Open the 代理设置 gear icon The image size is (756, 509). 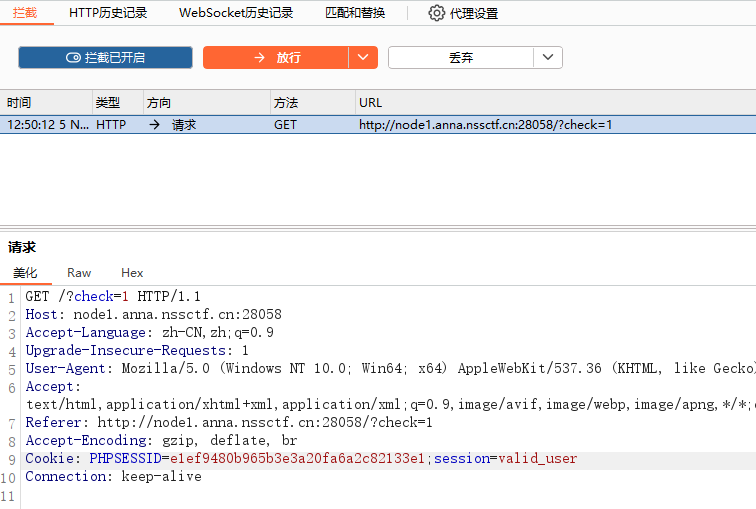pyautogui.click(x=436, y=13)
